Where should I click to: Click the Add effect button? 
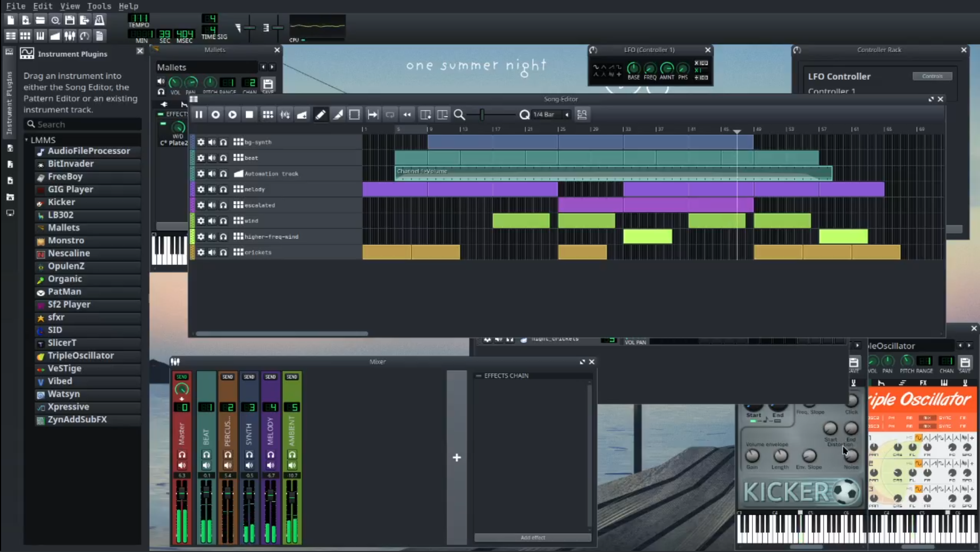532,537
